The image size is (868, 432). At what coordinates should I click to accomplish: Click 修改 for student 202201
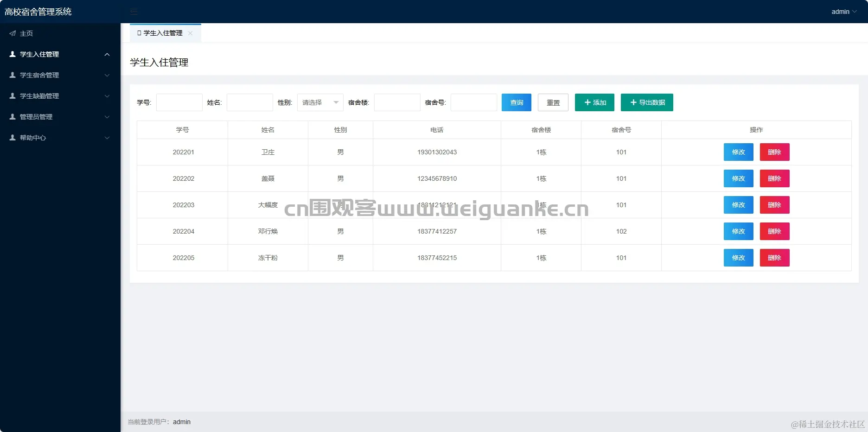739,152
